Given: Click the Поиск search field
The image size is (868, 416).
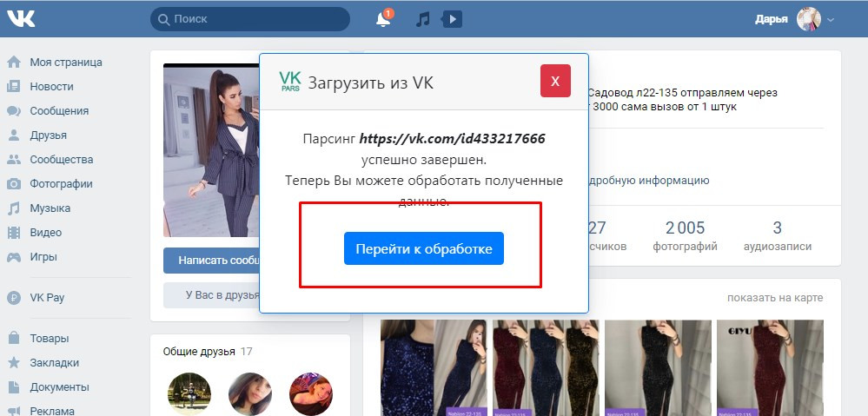Looking at the screenshot, I should [x=250, y=19].
